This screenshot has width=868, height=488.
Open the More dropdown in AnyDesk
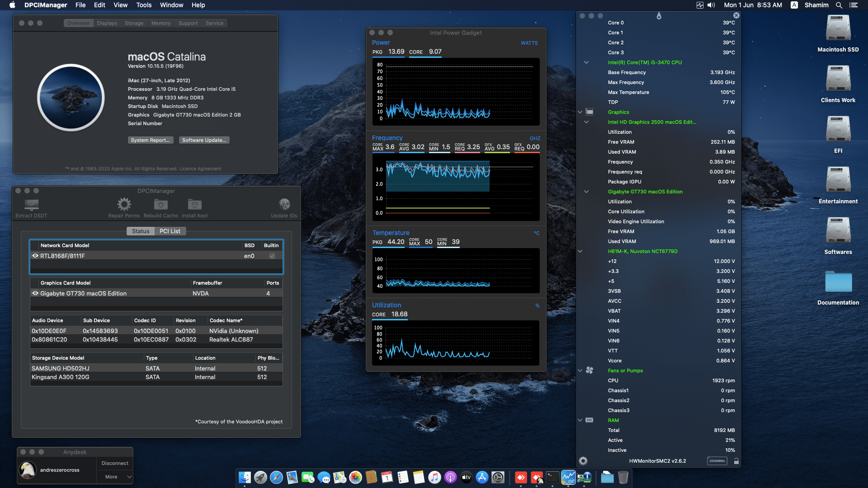tap(114, 477)
